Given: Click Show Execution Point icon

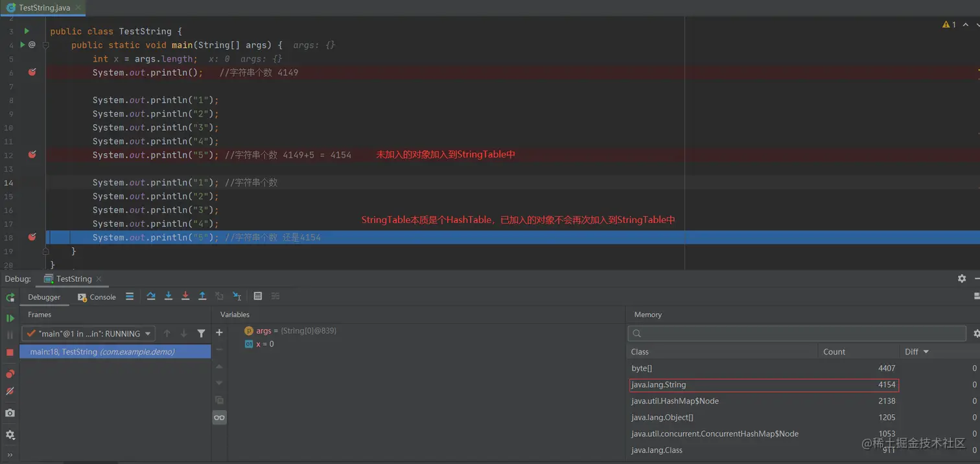Looking at the screenshot, I should 130,296.
